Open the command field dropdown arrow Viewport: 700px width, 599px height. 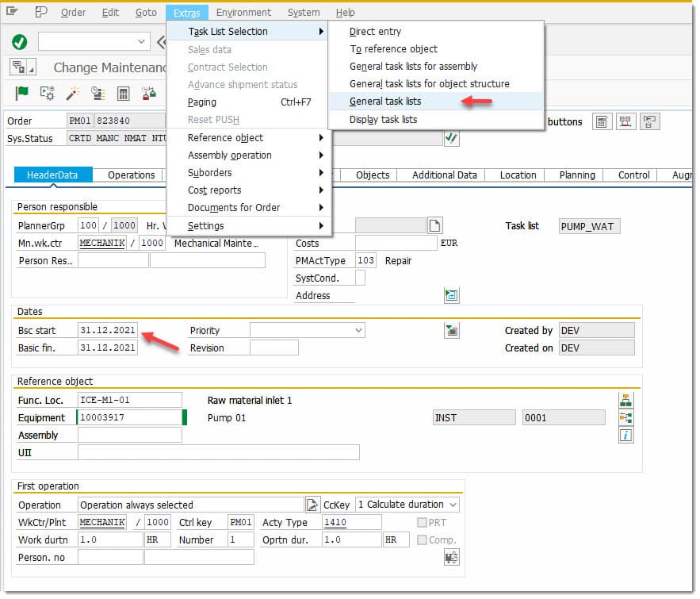(142, 41)
